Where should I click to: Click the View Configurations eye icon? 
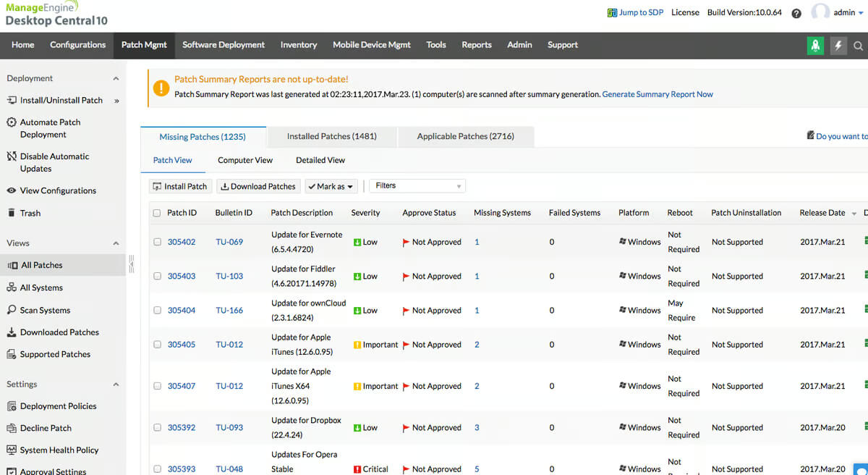click(x=12, y=190)
